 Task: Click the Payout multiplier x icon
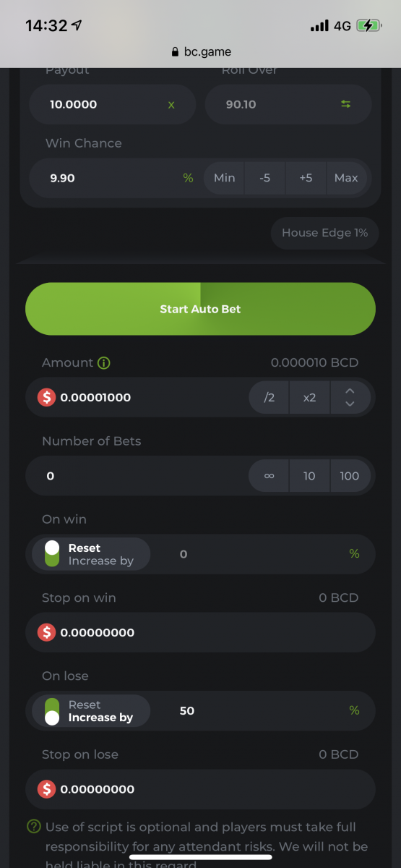(171, 104)
